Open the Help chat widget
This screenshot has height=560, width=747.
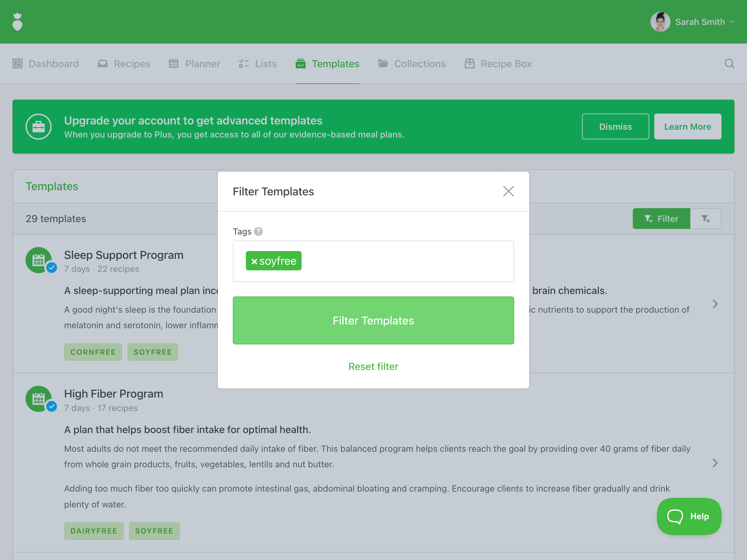(x=688, y=516)
